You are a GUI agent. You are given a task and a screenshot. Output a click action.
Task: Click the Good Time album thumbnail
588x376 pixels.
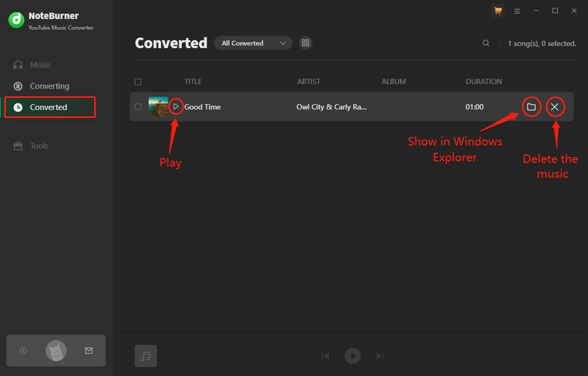158,106
